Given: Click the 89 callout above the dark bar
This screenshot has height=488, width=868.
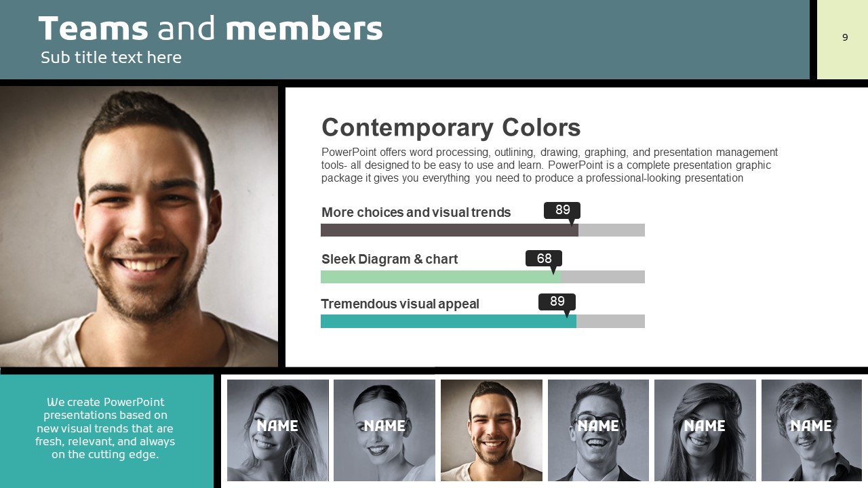Looking at the screenshot, I should (x=562, y=210).
